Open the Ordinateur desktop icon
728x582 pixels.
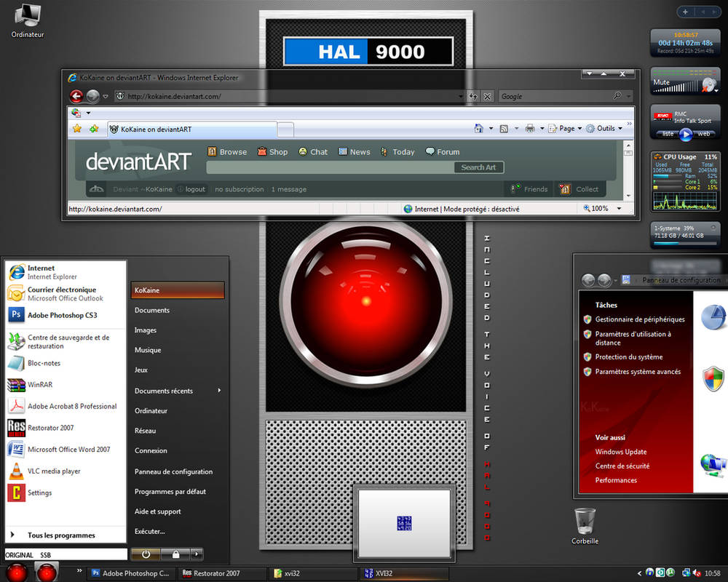[x=28, y=21]
